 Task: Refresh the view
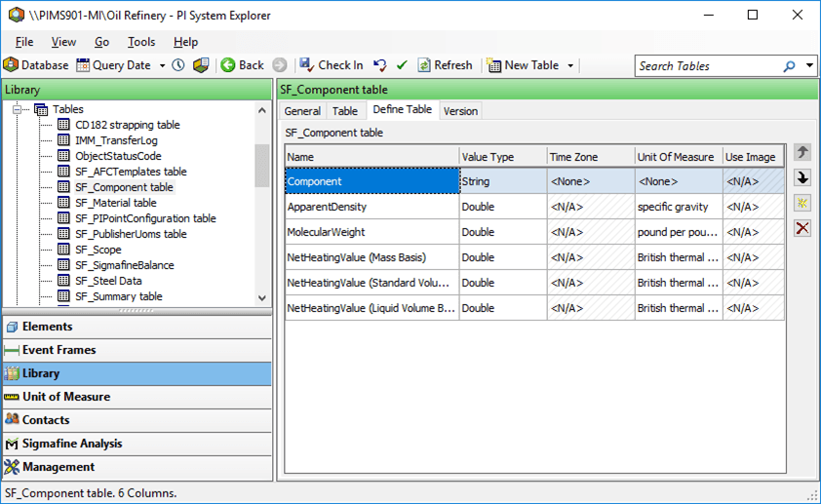click(x=445, y=65)
